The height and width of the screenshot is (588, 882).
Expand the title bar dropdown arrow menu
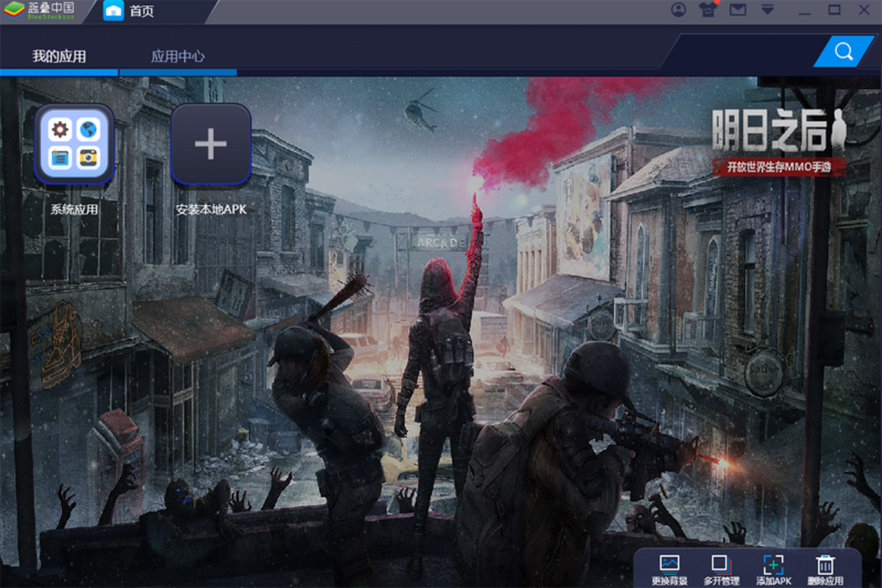[767, 10]
